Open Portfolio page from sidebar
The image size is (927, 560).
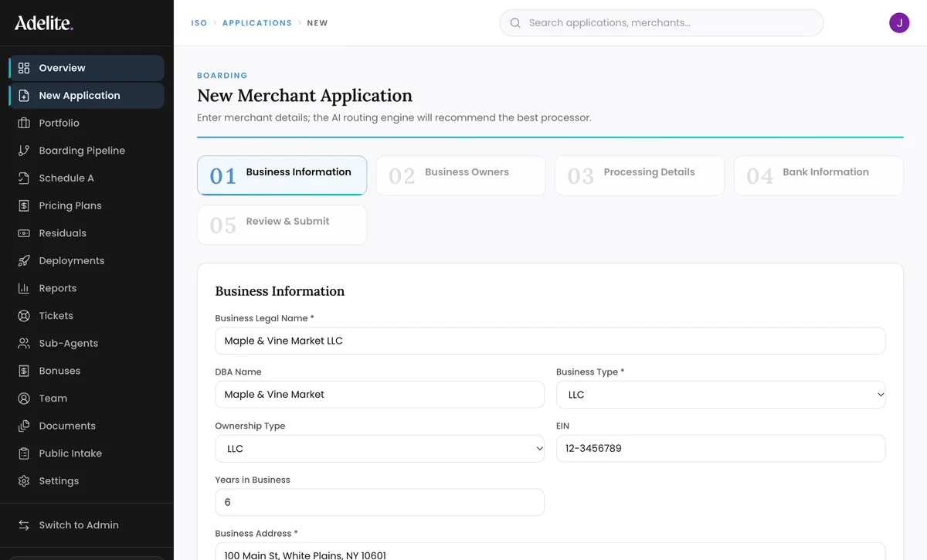click(87, 123)
